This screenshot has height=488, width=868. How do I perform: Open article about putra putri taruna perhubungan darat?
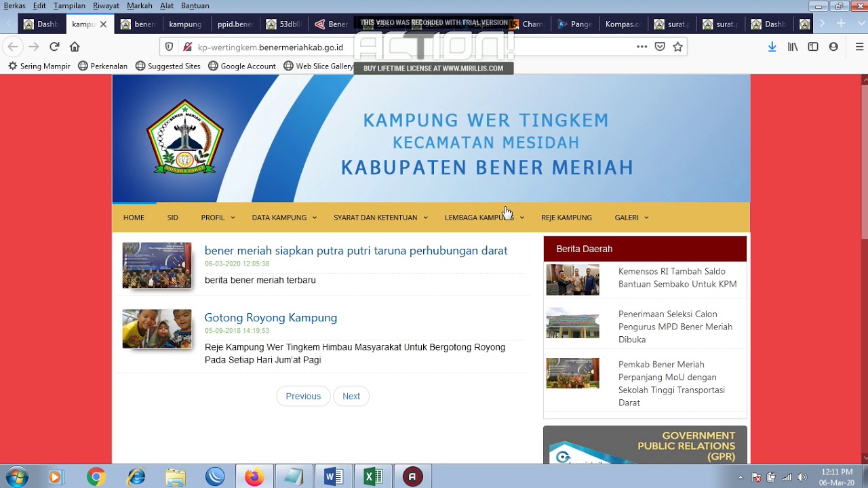point(356,251)
